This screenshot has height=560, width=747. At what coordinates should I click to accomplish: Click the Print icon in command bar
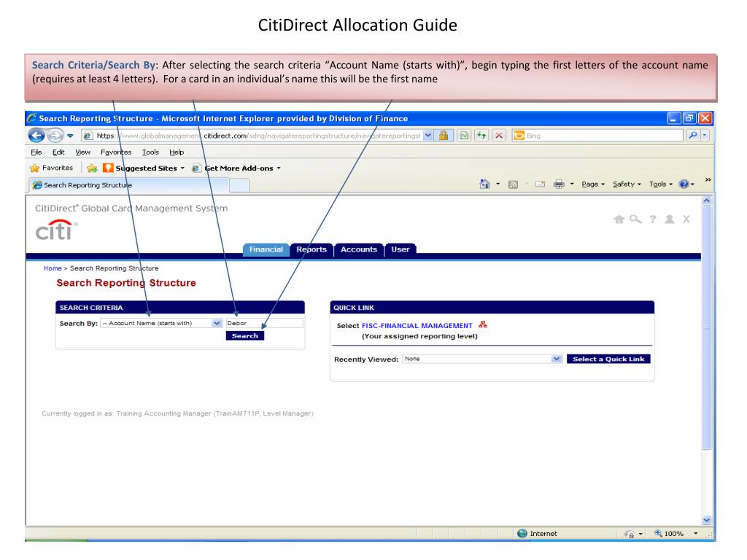[x=559, y=184]
